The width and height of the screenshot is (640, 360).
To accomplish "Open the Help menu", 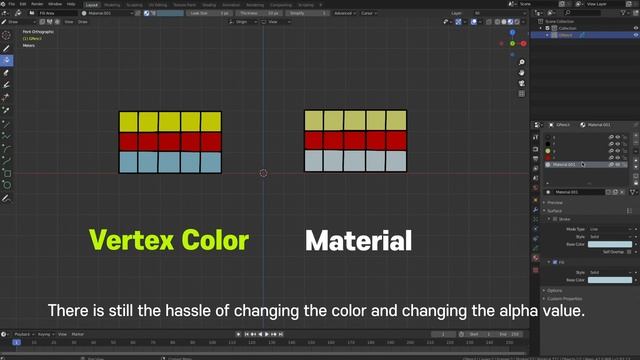I will pos(71,4).
